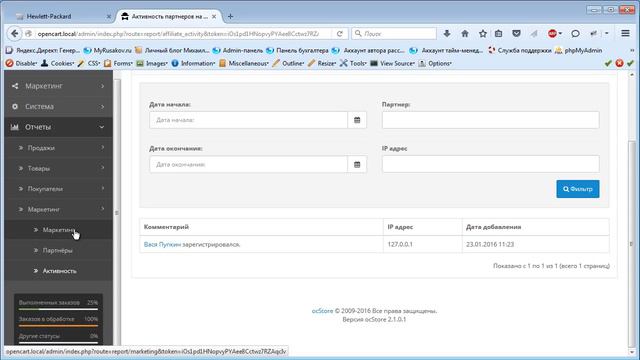Open the Admin-панель bookmark
640x360 pixels.
click(x=238, y=50)
